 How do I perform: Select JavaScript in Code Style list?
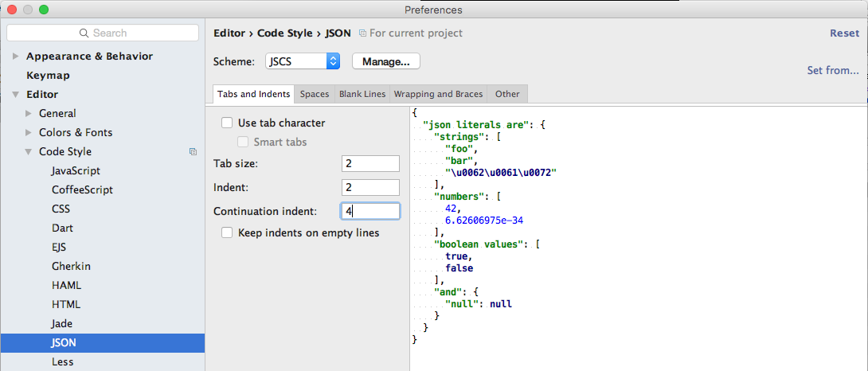point(76,171)
